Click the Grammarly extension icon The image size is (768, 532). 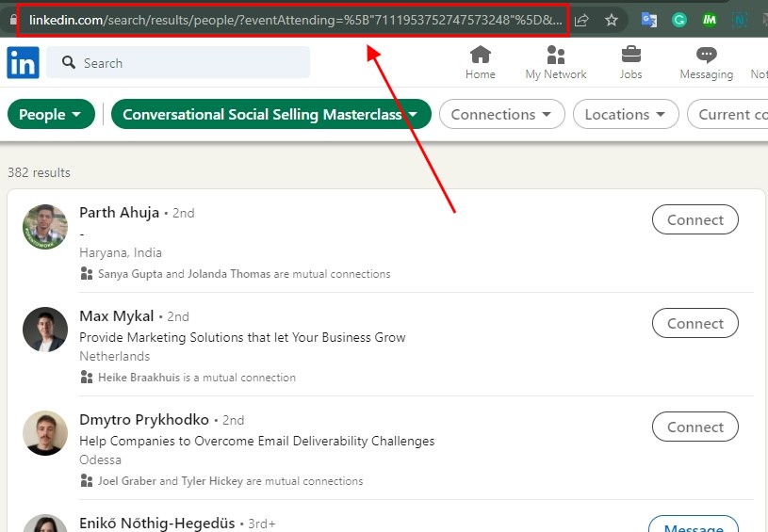click(678, 20)
